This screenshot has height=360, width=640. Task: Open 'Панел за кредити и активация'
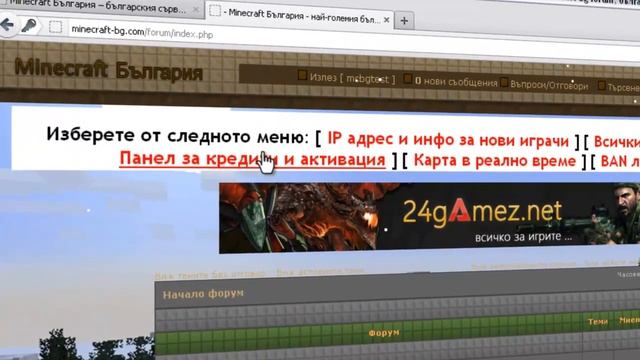252,159
